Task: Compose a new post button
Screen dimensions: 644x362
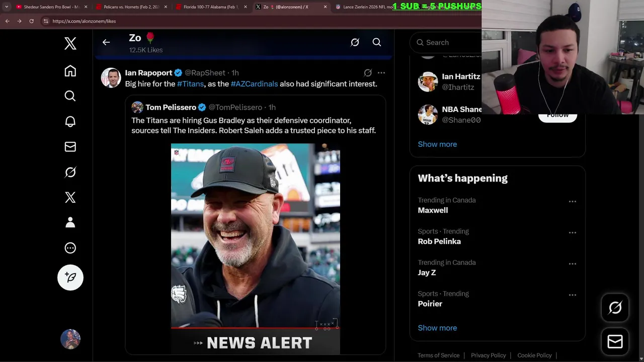Action: tap(70, 278)
